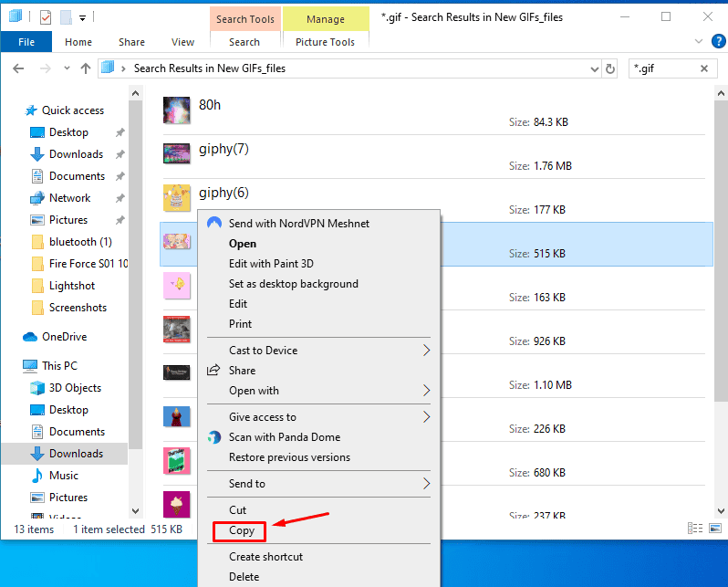Image resolution: width=728 pixels, height=587 pixels.
Task: Switch to the View ribbon tab
Action: (x=182, y=42)
